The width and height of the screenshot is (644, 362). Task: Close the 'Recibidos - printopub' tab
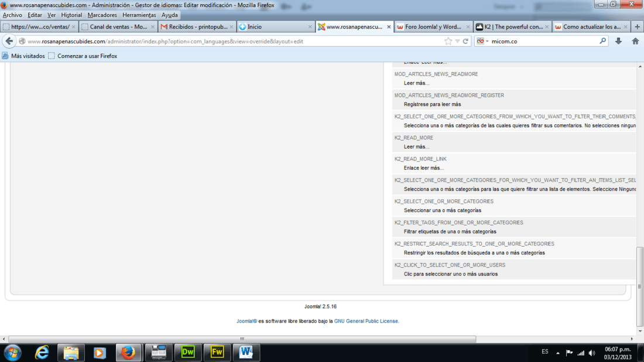[231, 27]
